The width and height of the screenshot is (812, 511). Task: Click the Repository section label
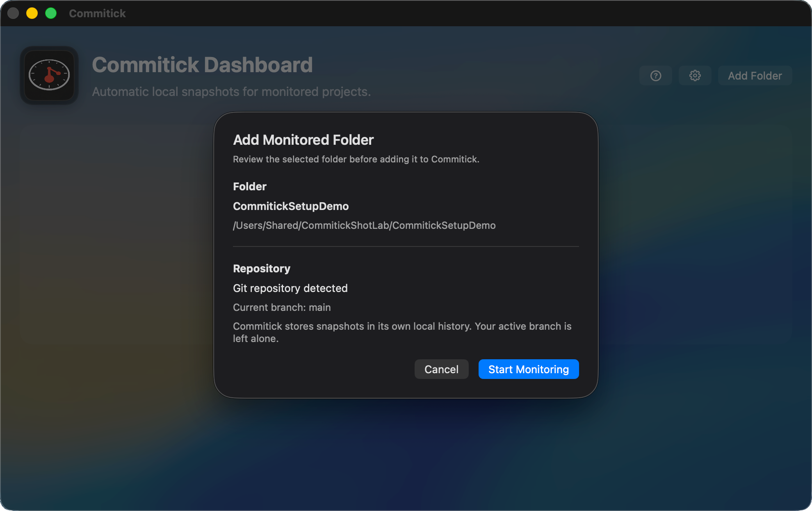[x=261, y=268]
